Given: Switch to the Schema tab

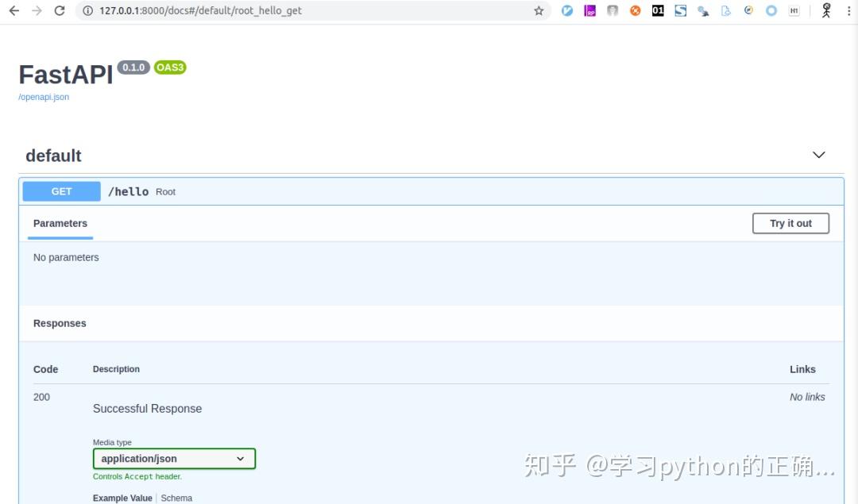Looking at the screenshot, I should (x=176, y=498).
